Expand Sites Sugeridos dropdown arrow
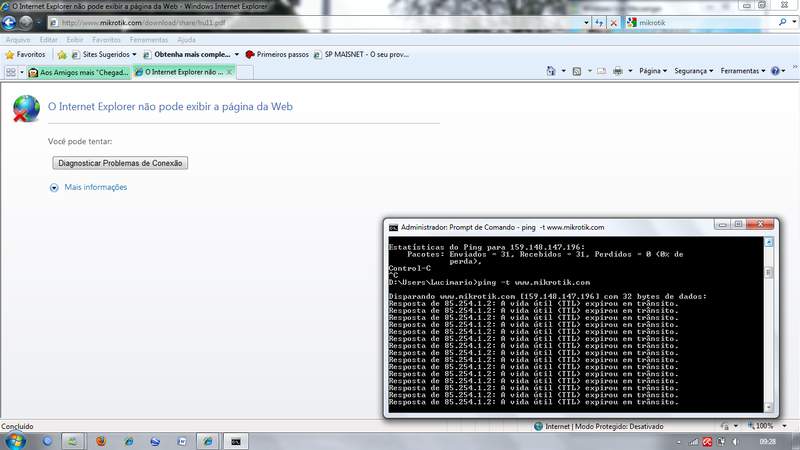The image size is (800, 450). click(134, 55)
